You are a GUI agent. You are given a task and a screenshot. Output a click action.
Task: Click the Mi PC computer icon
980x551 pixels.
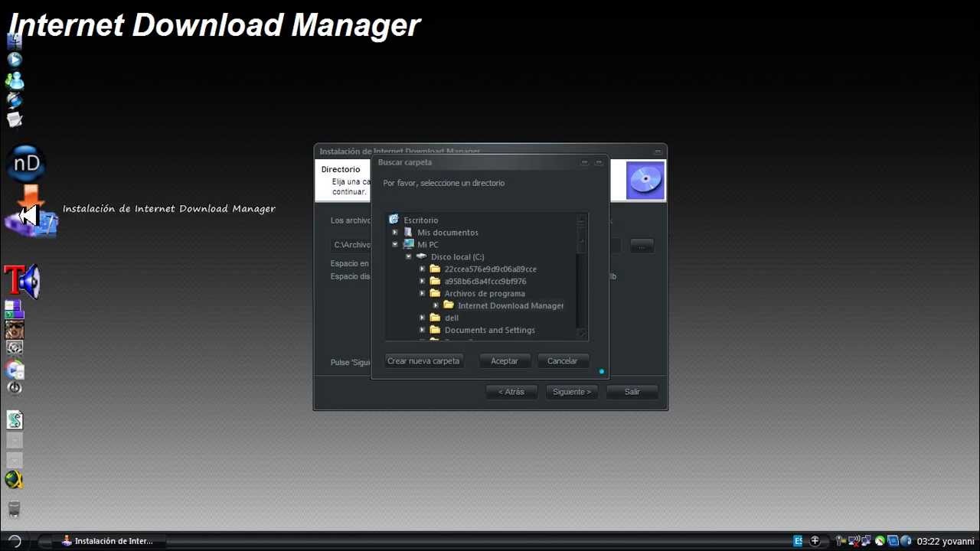coord(408,245)
